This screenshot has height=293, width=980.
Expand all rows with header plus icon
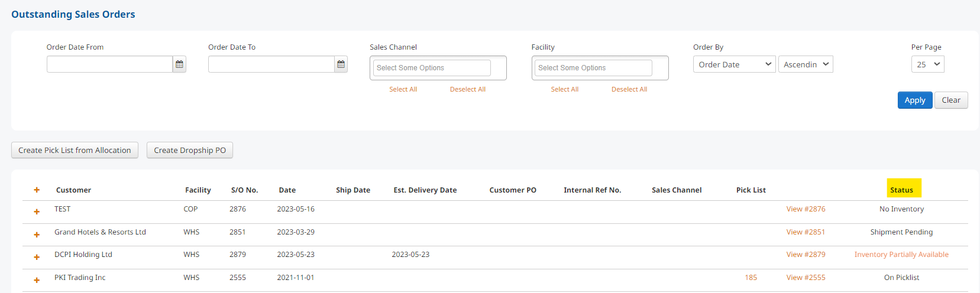coord(37,190)
